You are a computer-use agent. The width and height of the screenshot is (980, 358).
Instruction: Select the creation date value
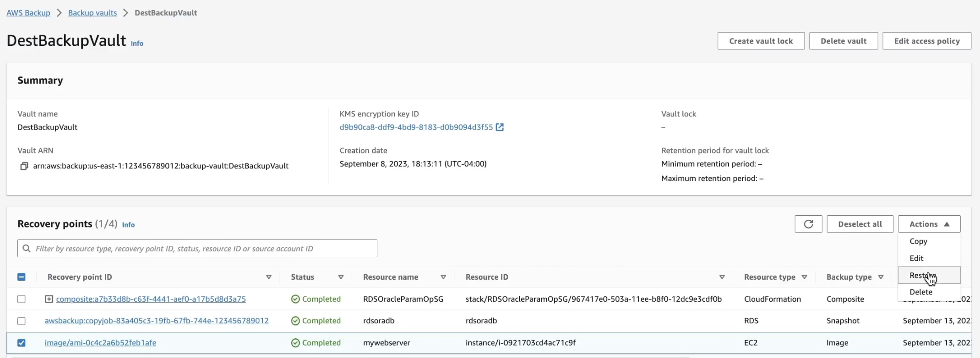point(413,164)
